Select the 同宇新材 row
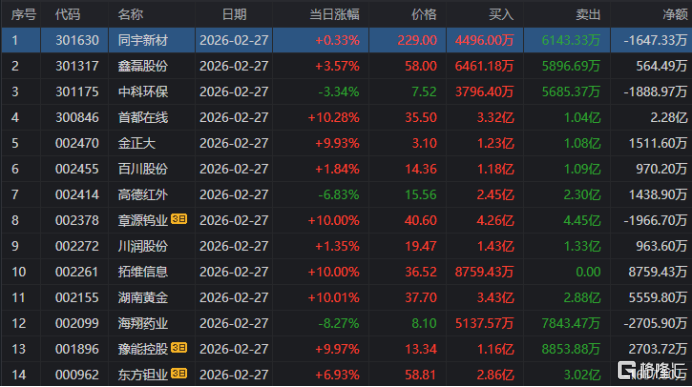 click(x=346, y=40)
